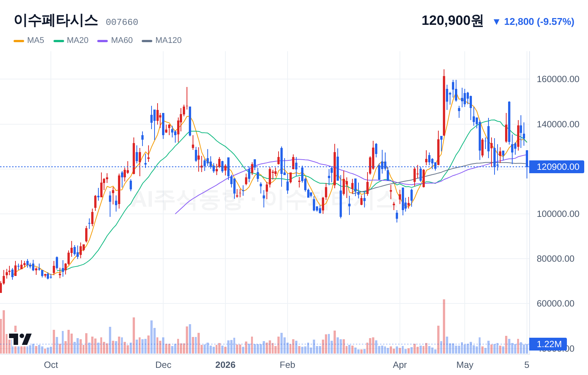Click the change value 12,800 (-9.57%)
Image resolution: width=588 pixels, height=375 pixels.
pyautogui.click(x=539, y=22)
